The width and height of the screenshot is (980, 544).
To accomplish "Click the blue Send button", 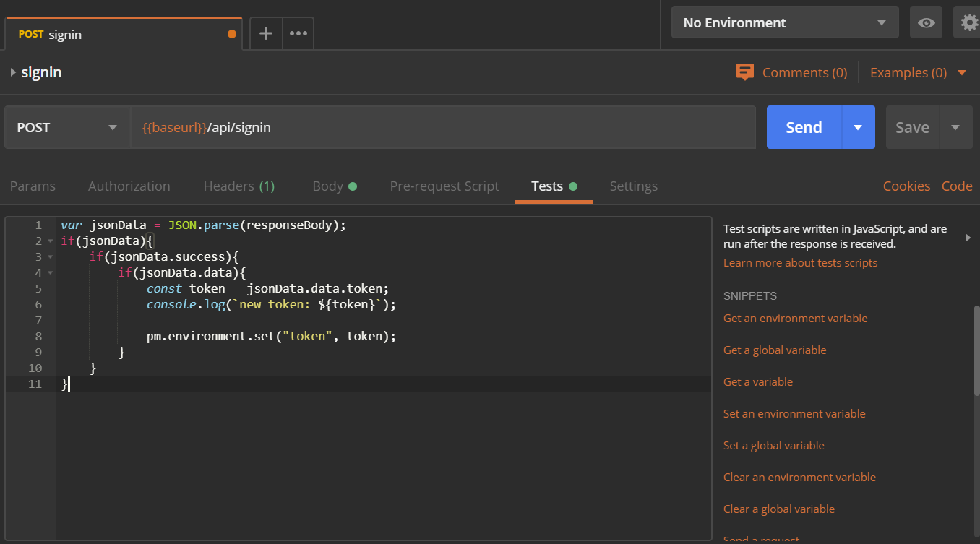I will 804,127.
